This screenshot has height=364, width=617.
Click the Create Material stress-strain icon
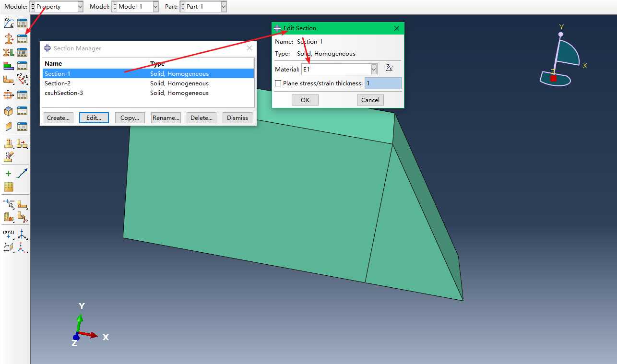click(9, 23)
